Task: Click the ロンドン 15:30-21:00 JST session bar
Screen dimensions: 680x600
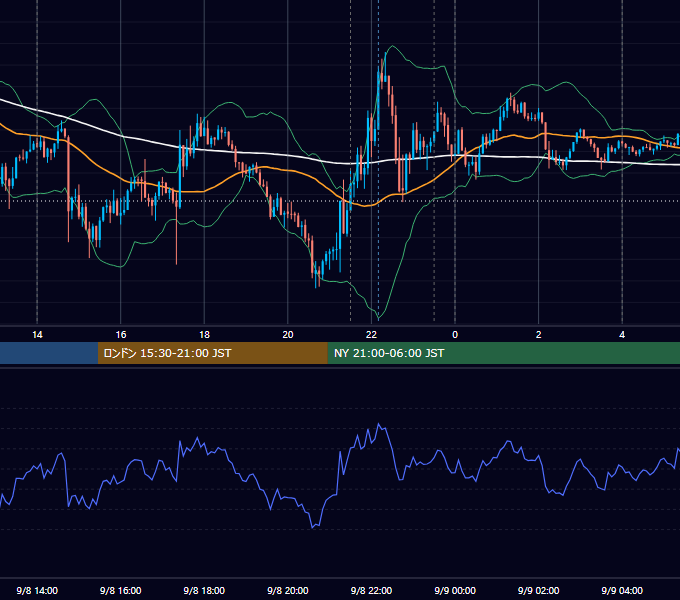Action: (x=212, y=353)
